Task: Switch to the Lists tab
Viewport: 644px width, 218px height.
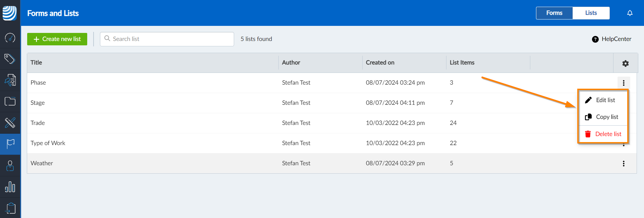Action: pyautogui.click(x=591, y=13)
